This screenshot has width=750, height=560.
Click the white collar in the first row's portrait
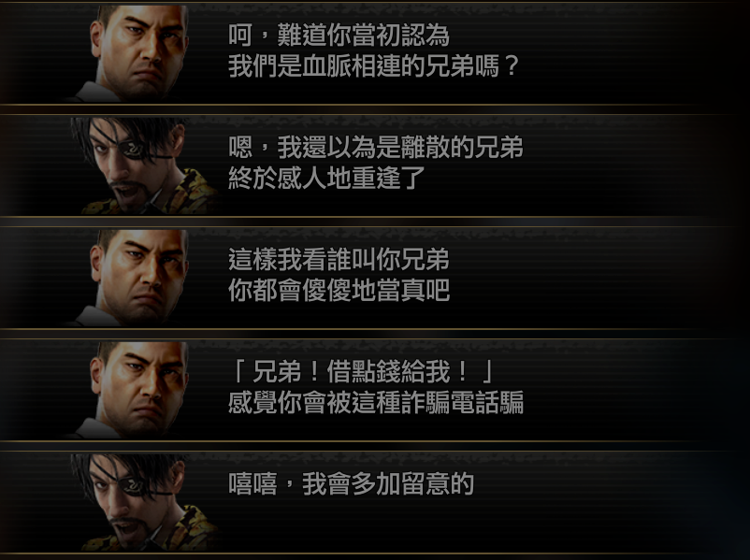pyautogui.click(x=95, y=93)
